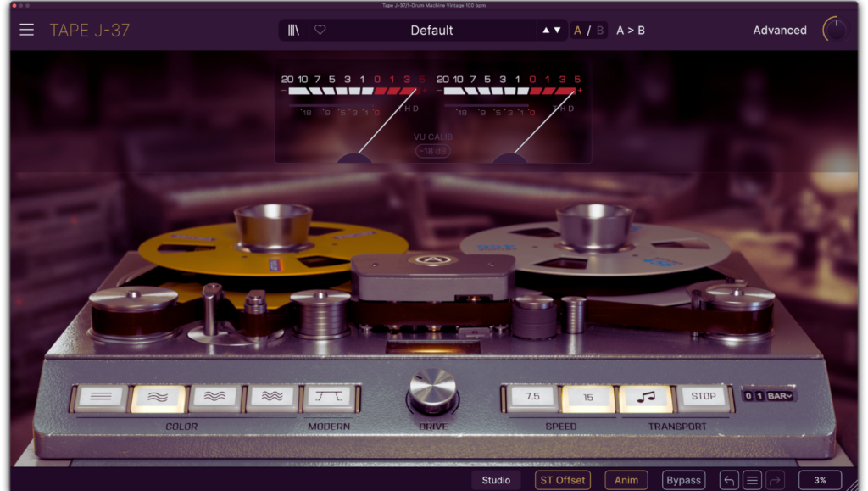The width and height of the screenshot is (868, 491).
Task: Redo the last change
Action: pos(775,480)
